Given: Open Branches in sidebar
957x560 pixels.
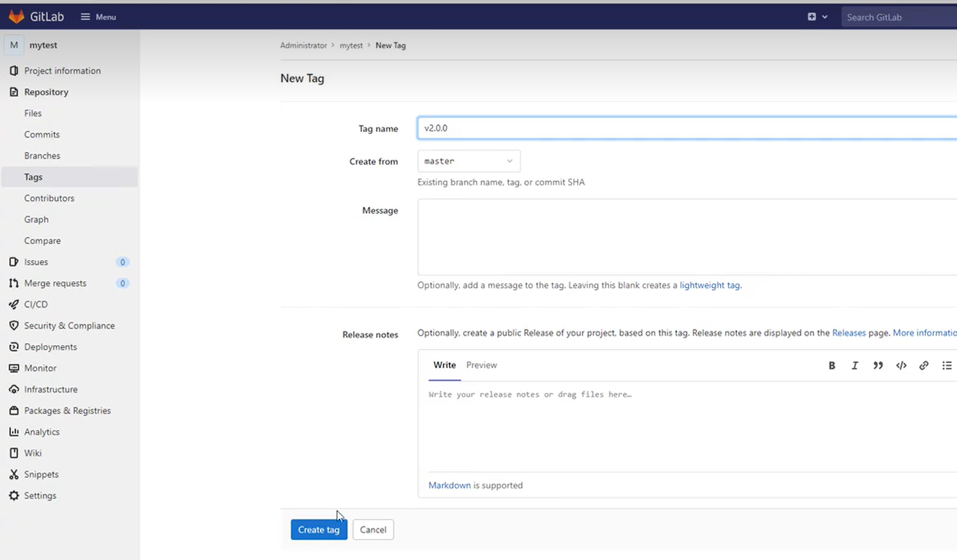Looking at the screenshot, I should [42, 156].
